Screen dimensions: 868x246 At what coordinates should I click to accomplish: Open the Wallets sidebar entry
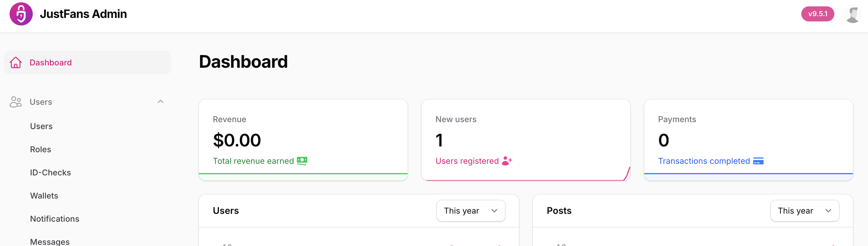[44, 196]
